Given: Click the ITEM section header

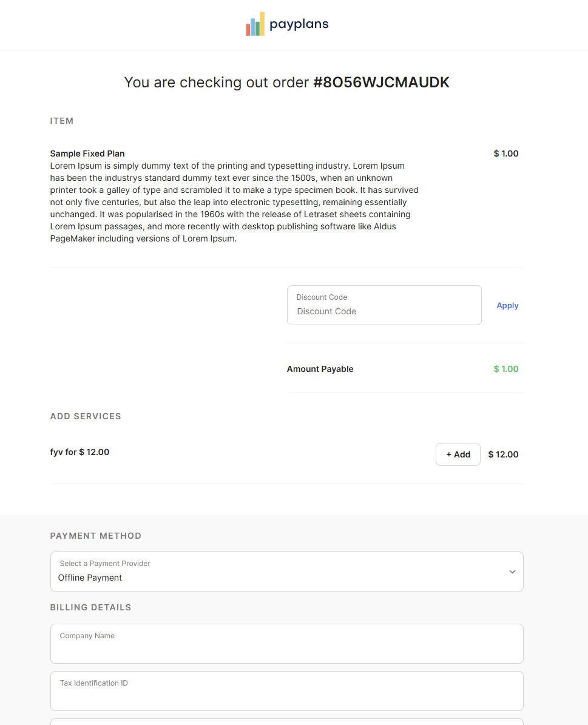Looking at the screenshot, I should pyautogui.click(x=61, y=121).
